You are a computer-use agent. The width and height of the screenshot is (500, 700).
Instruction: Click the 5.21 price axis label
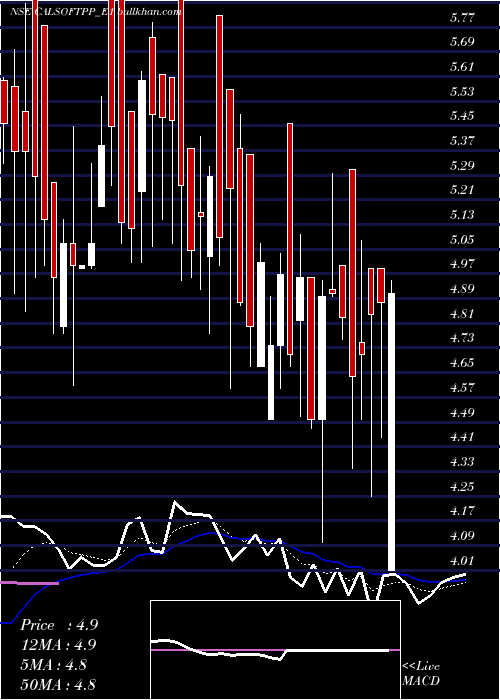pyautogui.click(x=462, y=190)
